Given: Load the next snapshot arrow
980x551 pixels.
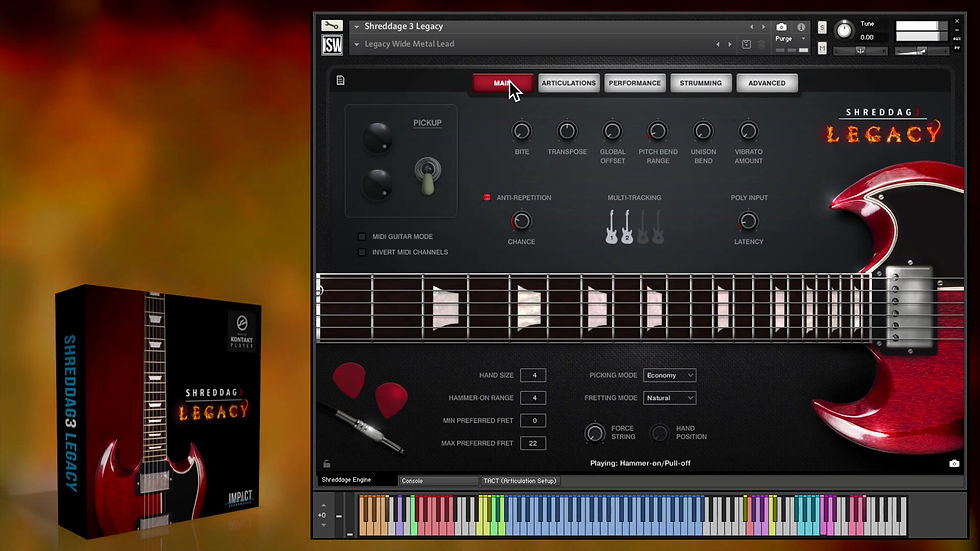Looking at the screenshot, I should (x=729, y=44).
